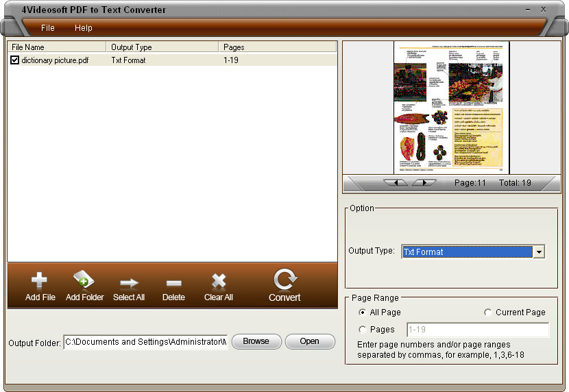Select the All Page radio button
This screenshot has height=392, width=569.
point(362,313)
